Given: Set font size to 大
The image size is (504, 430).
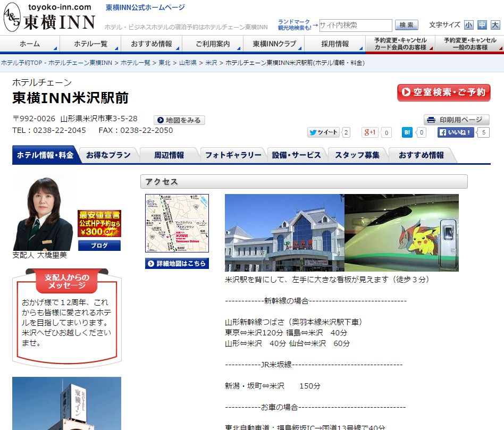Looking at the screenshot, I should 495,25.
